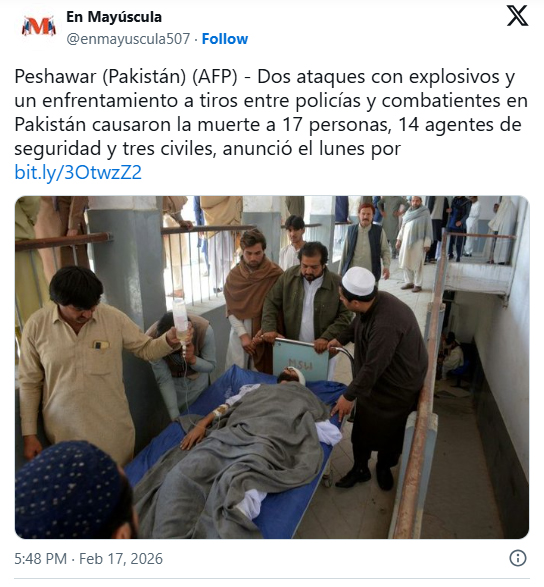Click the En Mayúscula profile avatar

point(39,27)
